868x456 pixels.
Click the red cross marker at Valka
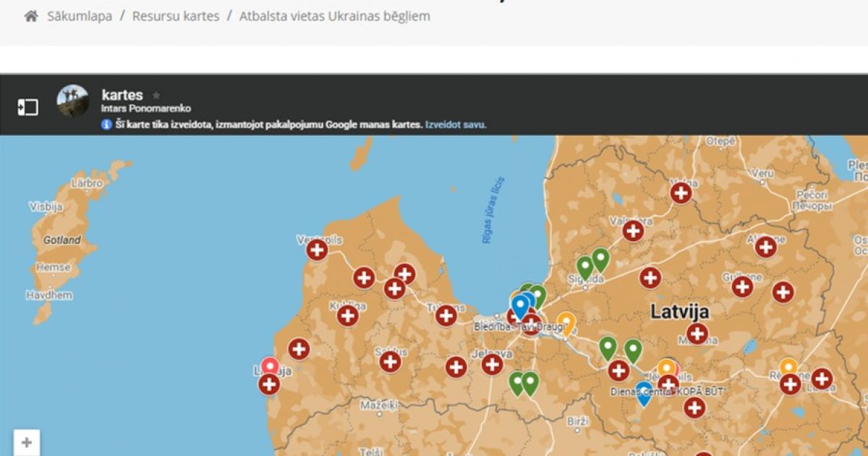tap(681, 193)
